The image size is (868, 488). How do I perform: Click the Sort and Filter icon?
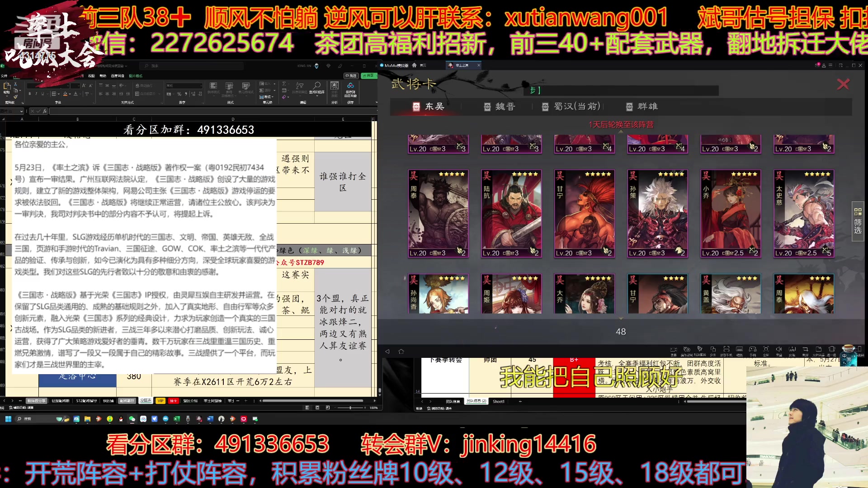(300, 85)
